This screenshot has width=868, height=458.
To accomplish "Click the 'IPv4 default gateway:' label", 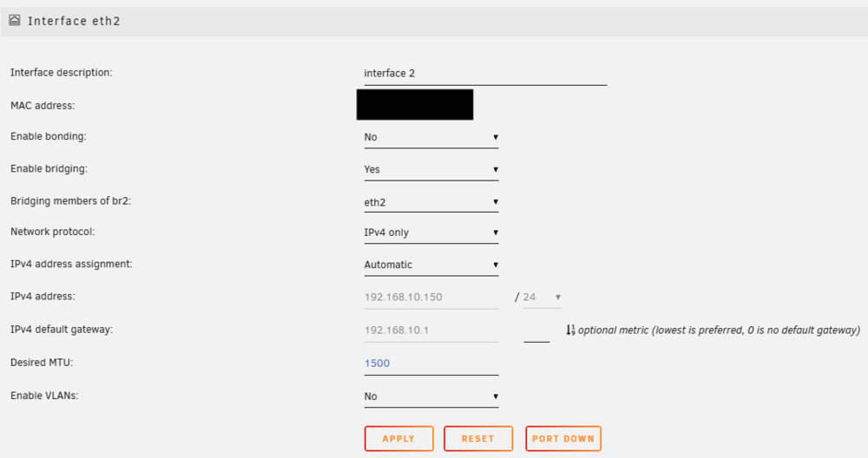I will point(62,329).
